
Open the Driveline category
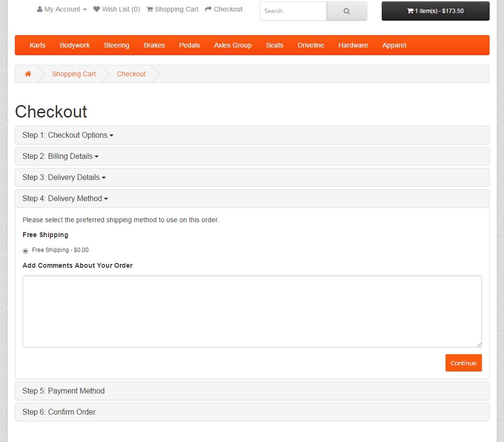coord(310,45)
